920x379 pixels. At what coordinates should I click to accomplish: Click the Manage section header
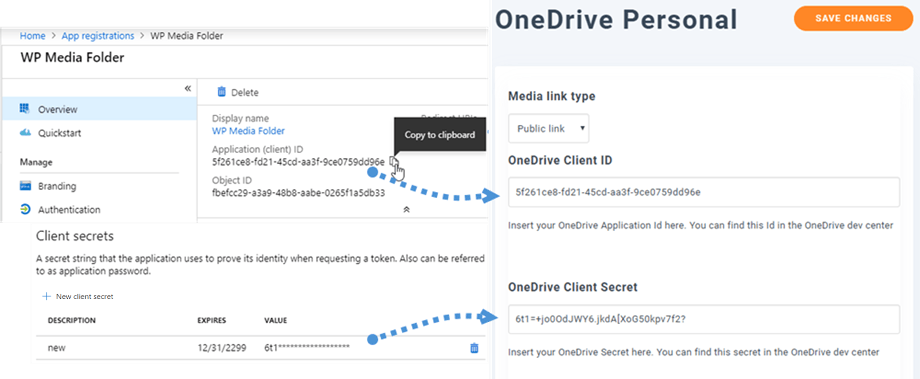click(x=36, y=162)
